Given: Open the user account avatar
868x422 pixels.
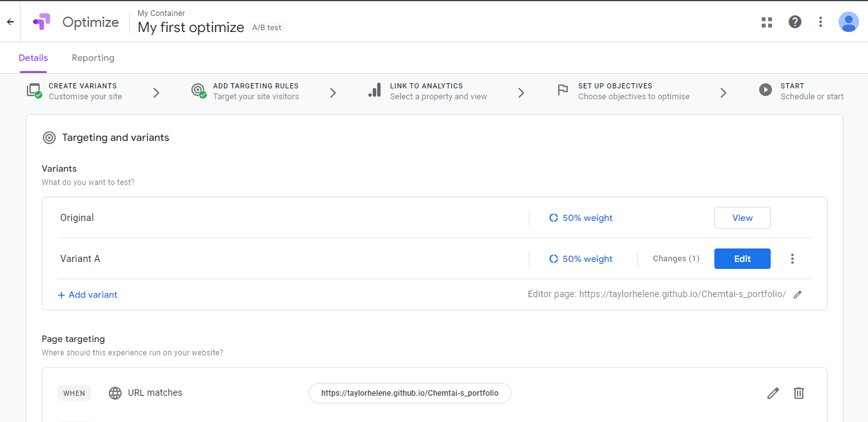Looking at the screenshot, I should (849, 22).
